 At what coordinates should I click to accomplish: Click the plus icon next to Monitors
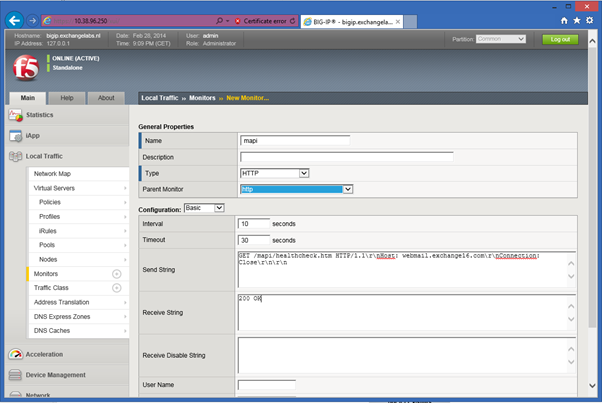point(117,273)
